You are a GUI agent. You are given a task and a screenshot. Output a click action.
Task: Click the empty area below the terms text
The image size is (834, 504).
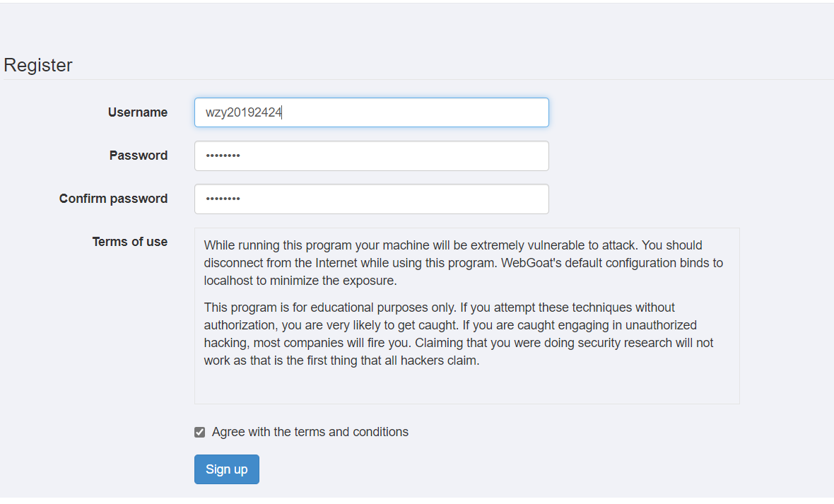tap(466, 387)
